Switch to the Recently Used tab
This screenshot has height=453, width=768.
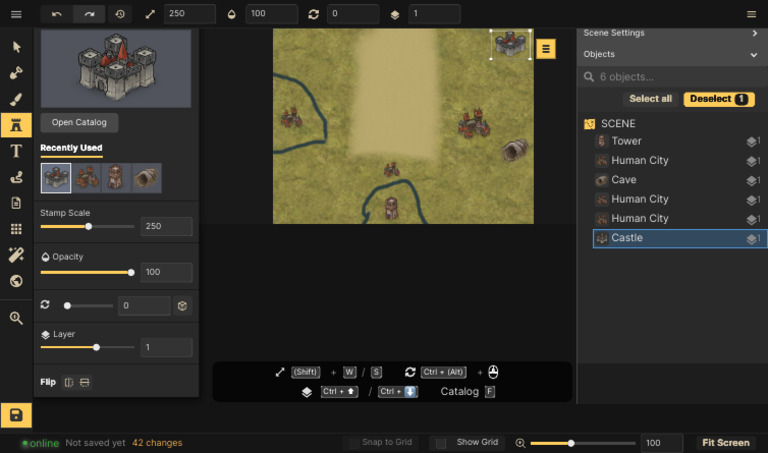[72, 148]
